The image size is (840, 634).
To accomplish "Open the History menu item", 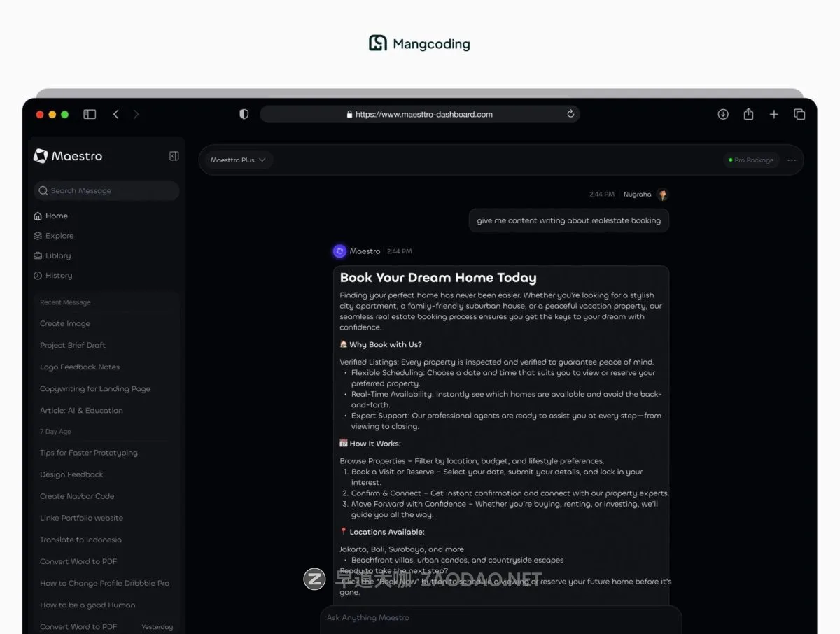I will 59,275.
